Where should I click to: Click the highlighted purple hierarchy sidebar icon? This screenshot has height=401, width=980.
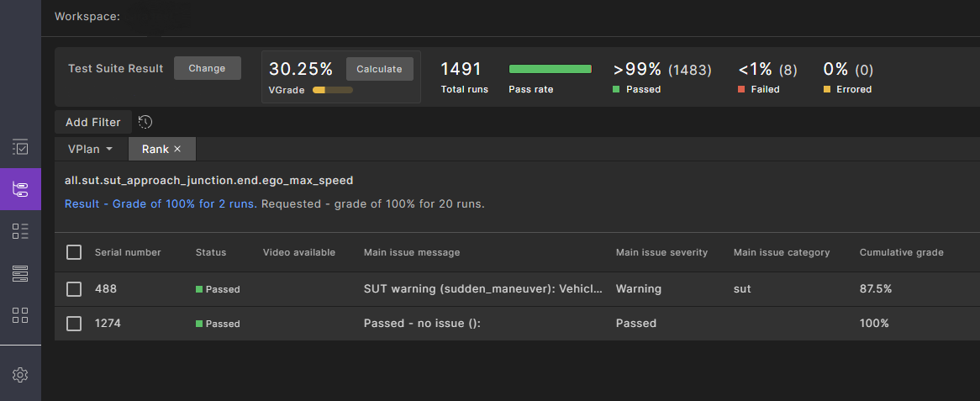coord(20,189)
